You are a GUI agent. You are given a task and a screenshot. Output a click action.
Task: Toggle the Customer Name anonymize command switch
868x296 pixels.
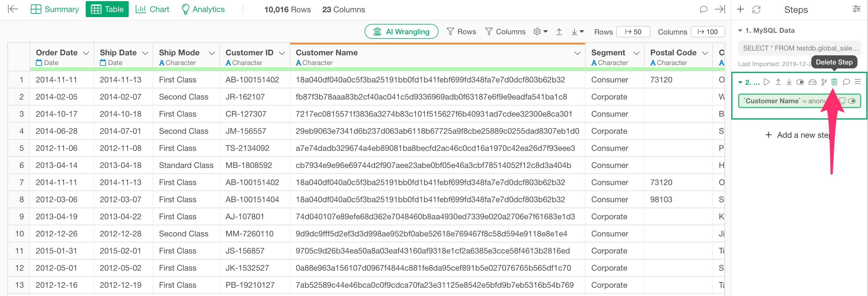pos(852,101)
